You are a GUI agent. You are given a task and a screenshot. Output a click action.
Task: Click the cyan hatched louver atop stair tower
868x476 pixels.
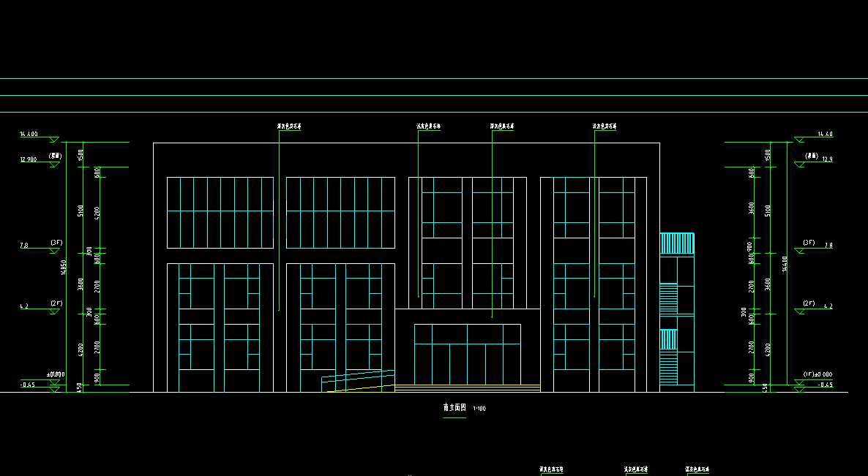tap(677, 243)
